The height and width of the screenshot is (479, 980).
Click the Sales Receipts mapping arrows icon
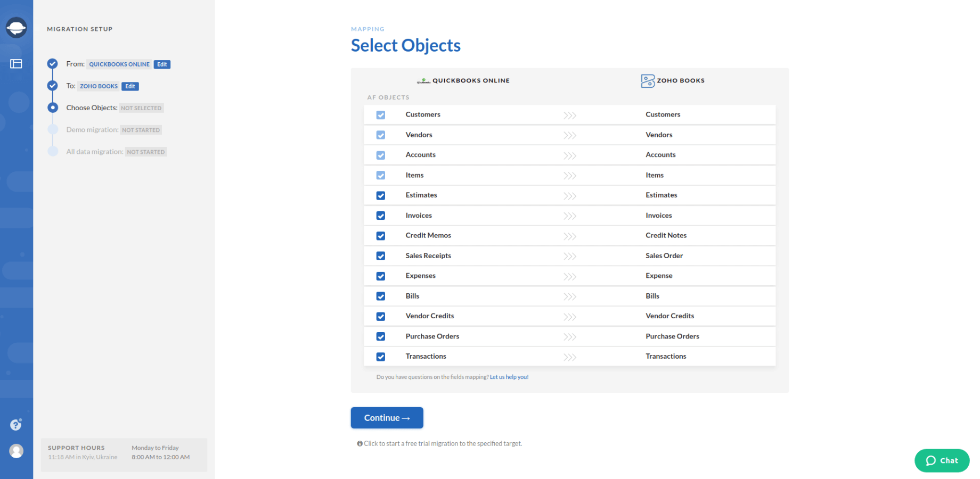tap(570, 257)
